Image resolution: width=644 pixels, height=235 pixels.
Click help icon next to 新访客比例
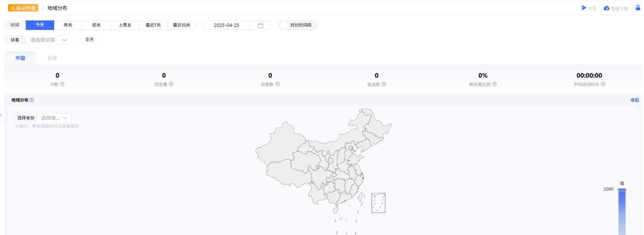point(494,84)
